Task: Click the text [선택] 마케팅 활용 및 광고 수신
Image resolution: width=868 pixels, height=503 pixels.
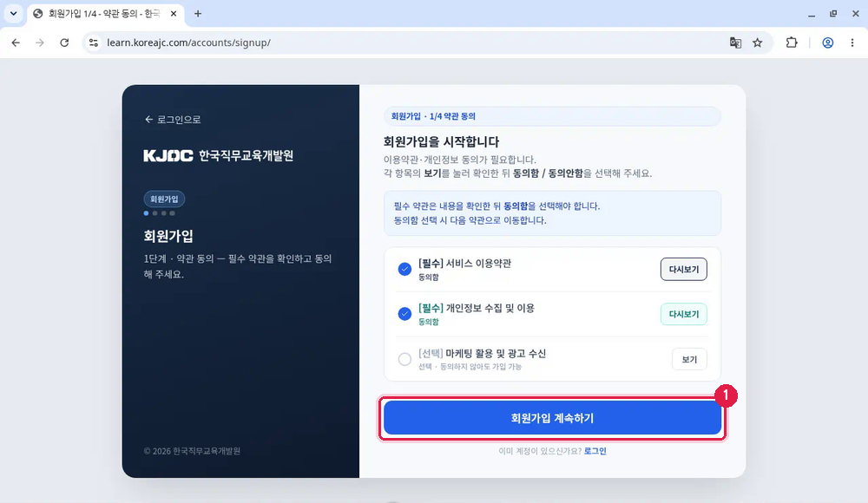Action: 482,353
